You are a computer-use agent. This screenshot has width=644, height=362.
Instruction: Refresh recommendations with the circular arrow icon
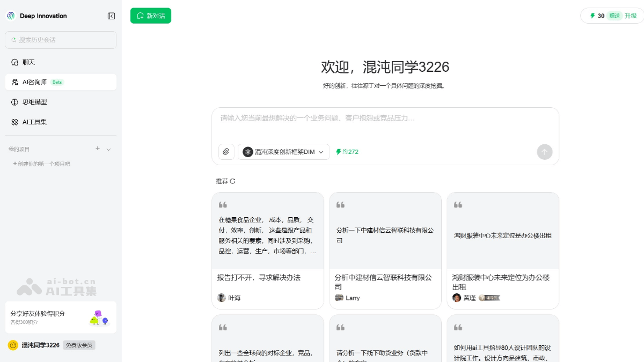point(233,181)
